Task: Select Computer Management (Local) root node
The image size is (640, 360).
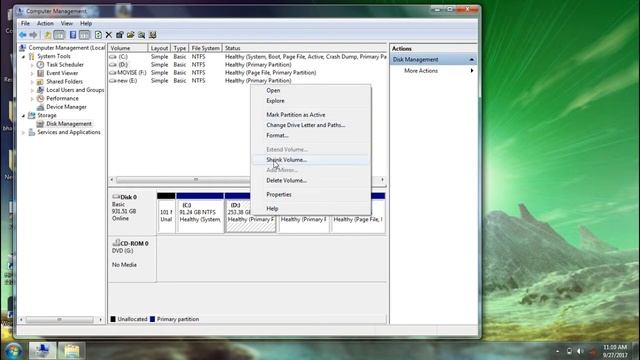Action: 62,48
